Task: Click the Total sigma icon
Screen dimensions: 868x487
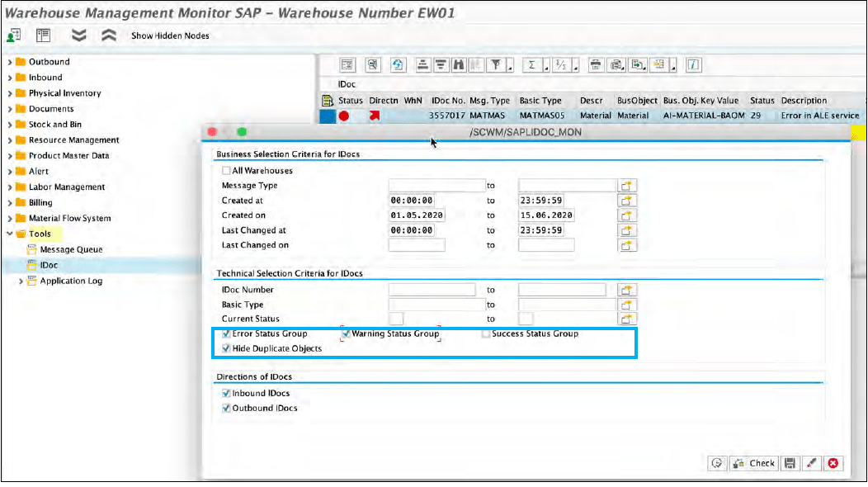Action: pos(532,65)
